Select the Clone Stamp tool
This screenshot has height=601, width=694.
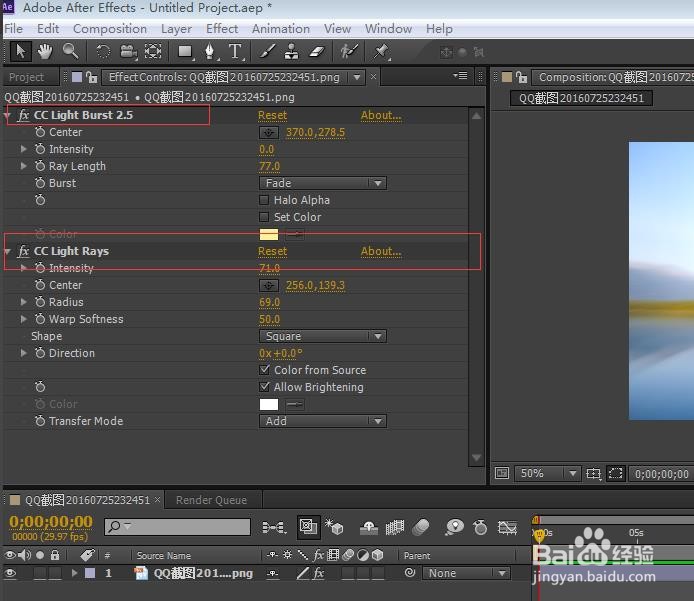(291, 52)
